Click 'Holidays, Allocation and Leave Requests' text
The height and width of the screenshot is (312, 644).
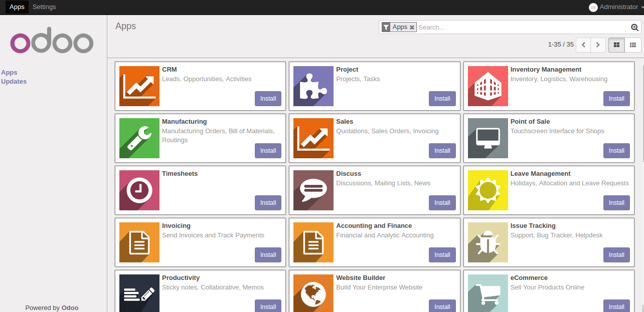point(570,183)
